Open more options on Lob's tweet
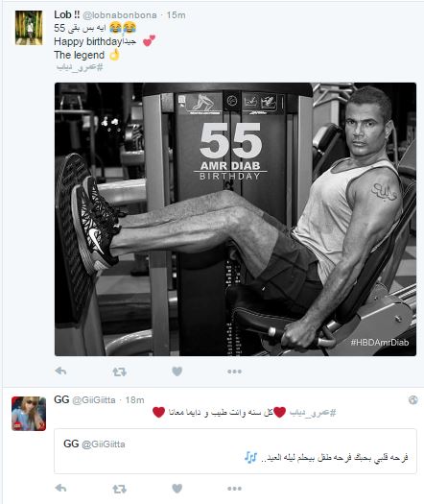Screen dimensions: 424x504 tap(234, 372)
